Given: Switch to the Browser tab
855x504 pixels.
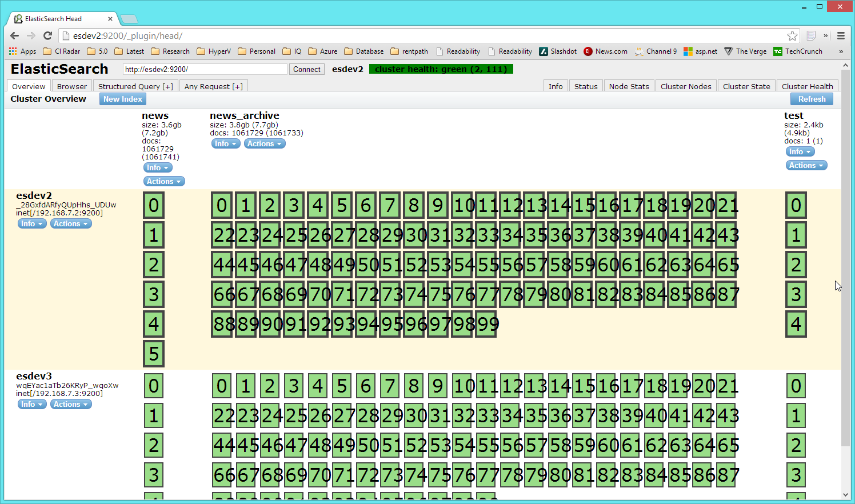Looking at the screenshot, I should point(72,86).
